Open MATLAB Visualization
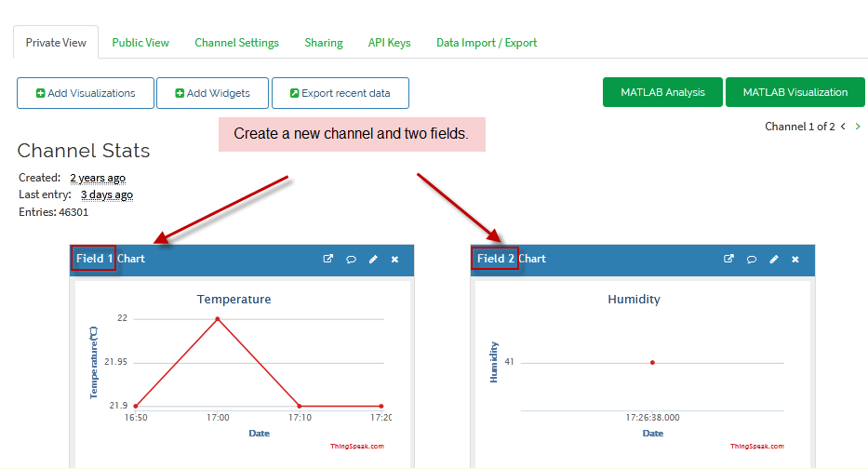868x469 pixels. (795, 92)
